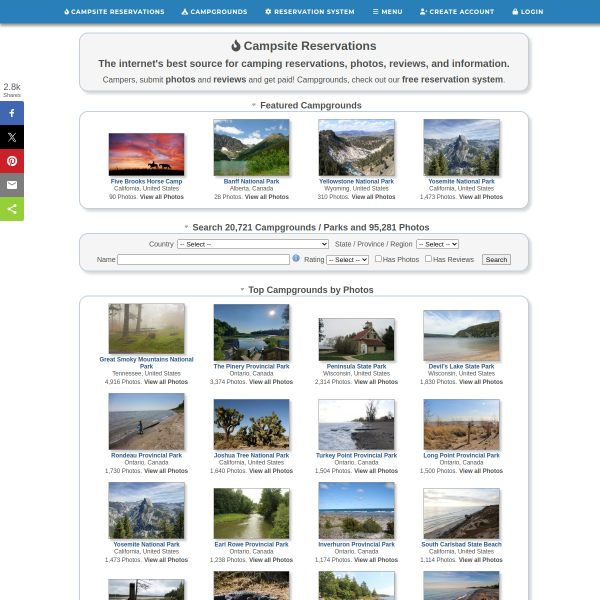
Task: Click the Devil's Lake State Park thumbnail
Action: 461,336
